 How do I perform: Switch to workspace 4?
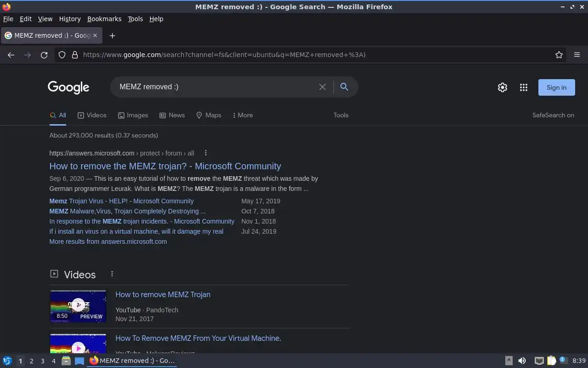coord(53,361)
